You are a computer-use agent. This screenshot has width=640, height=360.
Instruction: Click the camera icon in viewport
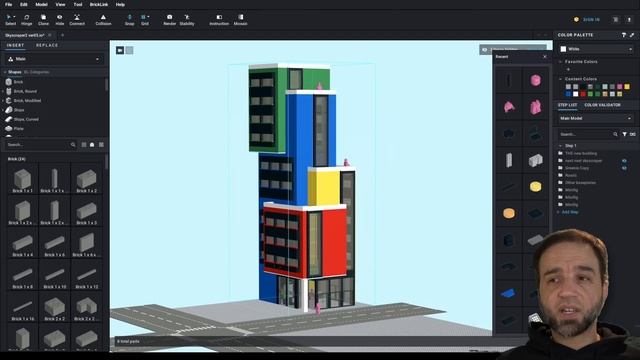[120, 50]
